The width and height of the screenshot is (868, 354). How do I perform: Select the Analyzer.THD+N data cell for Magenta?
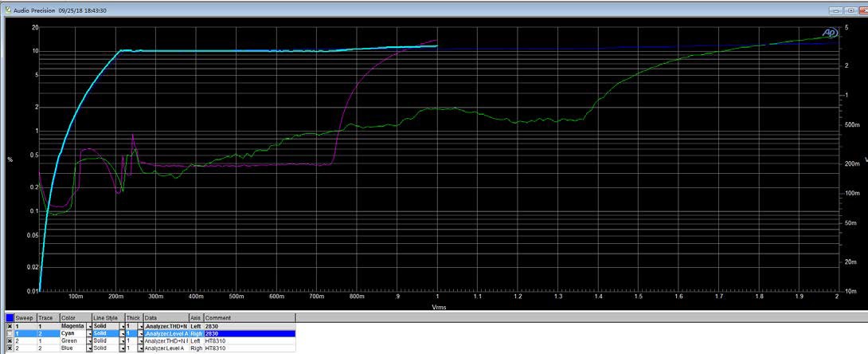166,326
